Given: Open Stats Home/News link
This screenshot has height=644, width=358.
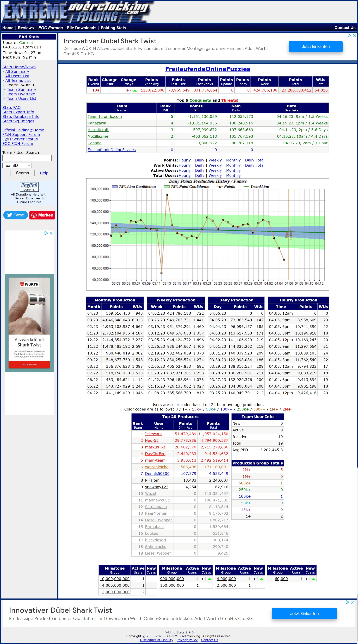Looking at the screenshot, I should click(19, 67).
